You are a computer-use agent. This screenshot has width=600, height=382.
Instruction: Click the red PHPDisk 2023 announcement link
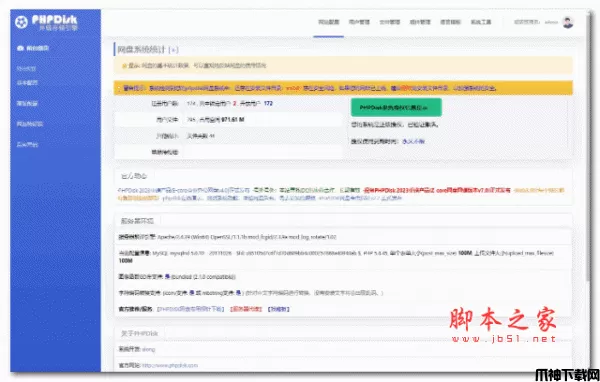point(437,190)
